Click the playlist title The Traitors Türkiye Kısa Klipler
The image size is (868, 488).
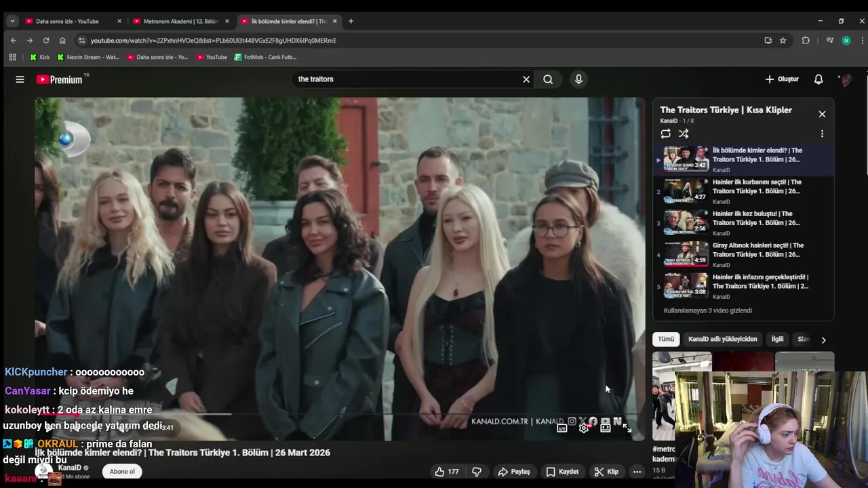pyautogui.click(x=726, y=110)
